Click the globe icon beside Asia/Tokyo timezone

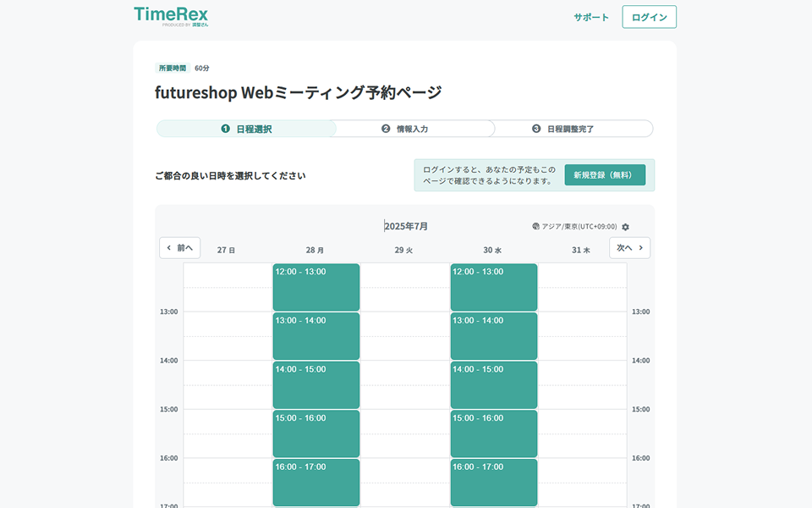tap(536, 227)
